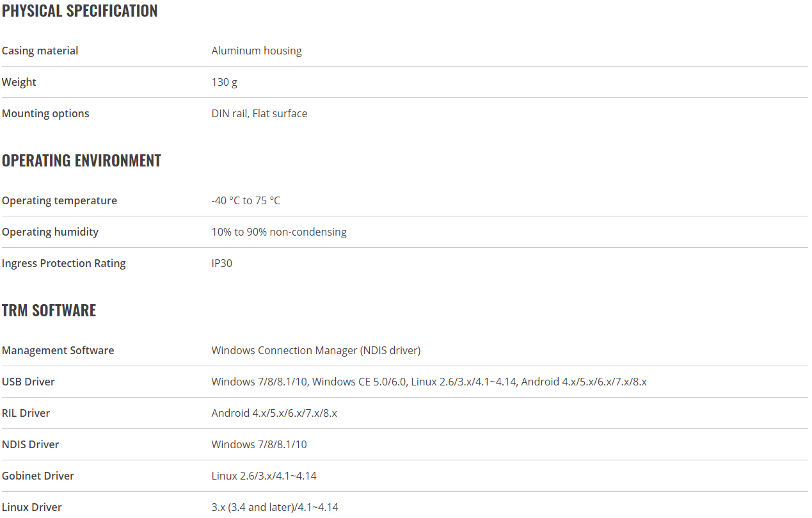This screenshot has width=812, height=518.
Task: Select the Operating temperature label
Action: 60,200
